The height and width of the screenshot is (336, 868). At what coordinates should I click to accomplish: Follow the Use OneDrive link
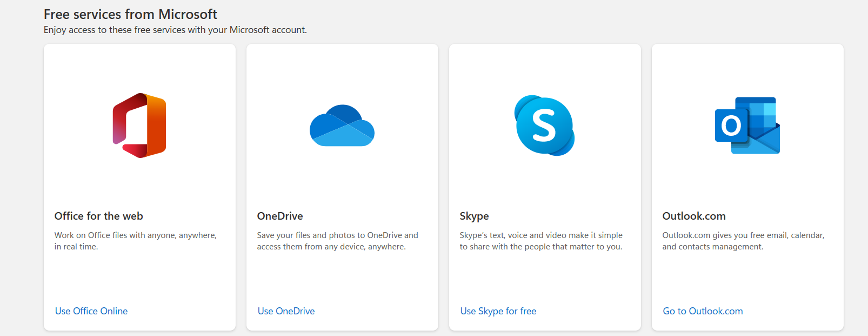point(286,311)
